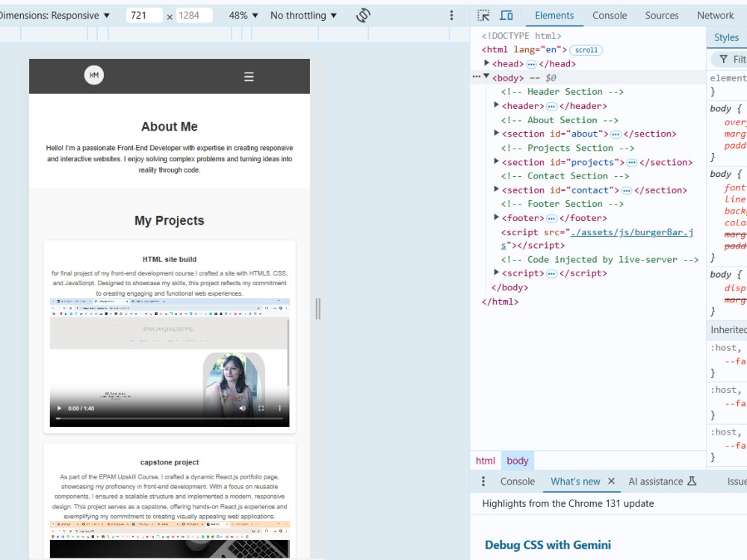Select the closing body tag line
Screen dimensions: 747x560
tap(509, 287)
